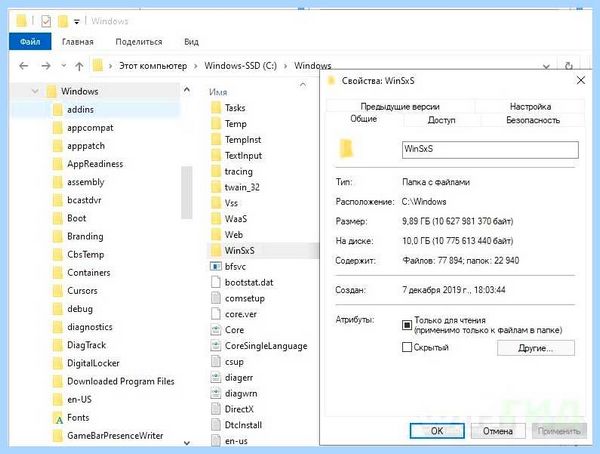Open recent locations dropdown arrow
Viewport: 600px width, 454px height.
[64, 66]
